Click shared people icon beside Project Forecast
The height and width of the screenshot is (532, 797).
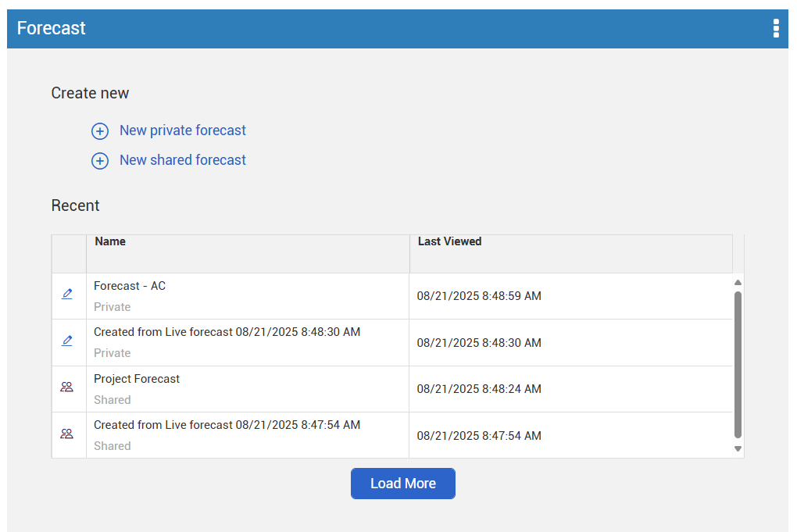pos(67,387)
